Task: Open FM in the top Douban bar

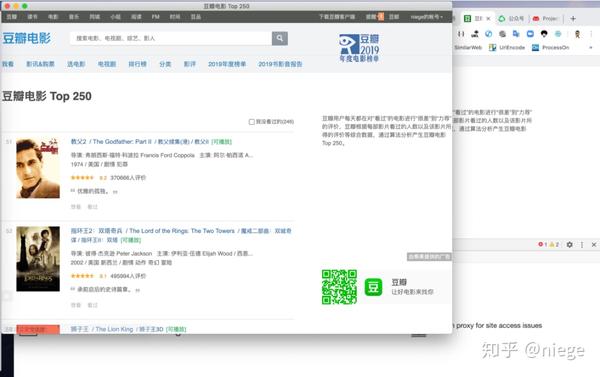Action: pyautogui.click(x=155, y=17)
